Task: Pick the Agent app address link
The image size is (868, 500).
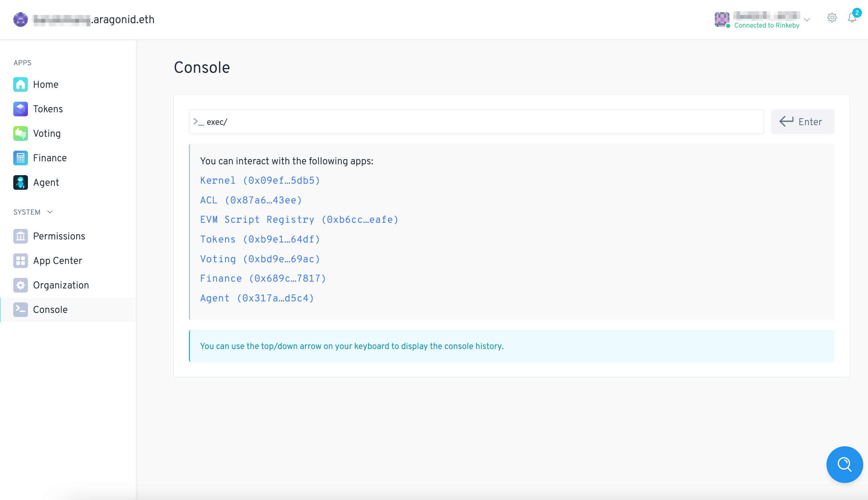Action: click(x=257, y=298)
